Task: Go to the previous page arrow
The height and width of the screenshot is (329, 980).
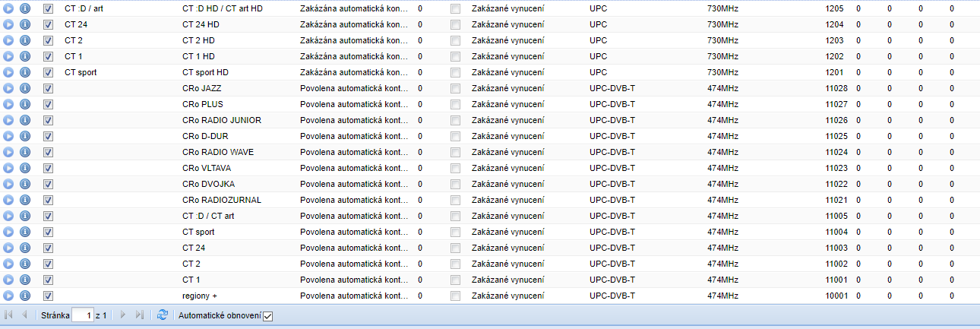Action: point(24,315)
